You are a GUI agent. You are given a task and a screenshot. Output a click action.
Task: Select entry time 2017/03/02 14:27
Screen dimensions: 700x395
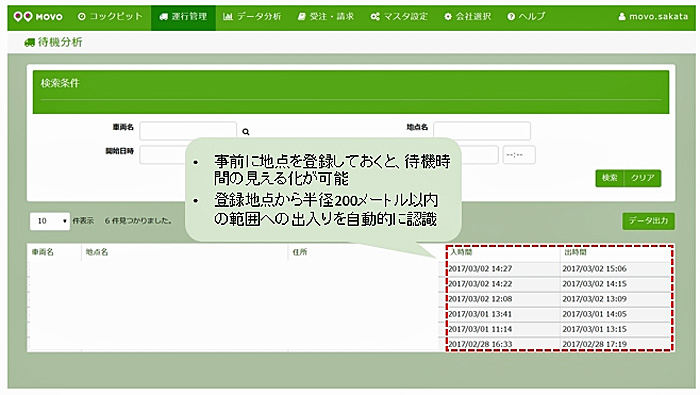point(480,269)
